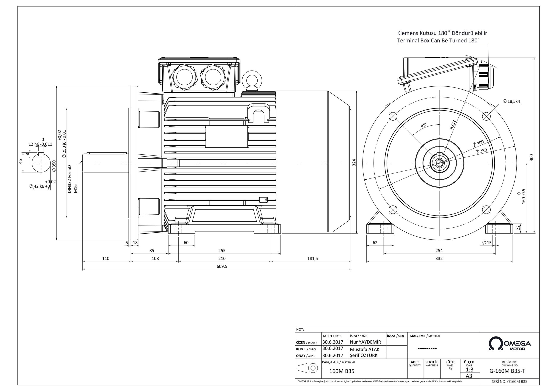Click the shaft keyway cross-section circle

(41, 163)
